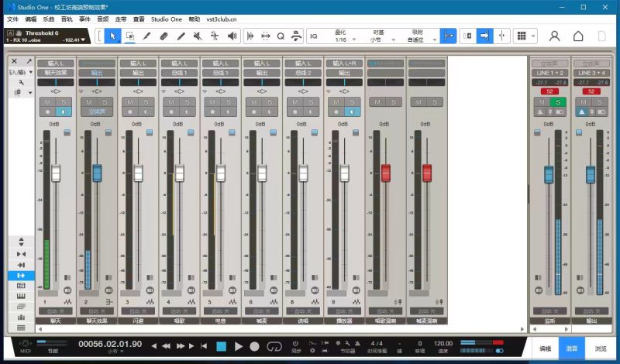Start playback with the Play button
620x364 pixels.
click(x=239, y=347)
